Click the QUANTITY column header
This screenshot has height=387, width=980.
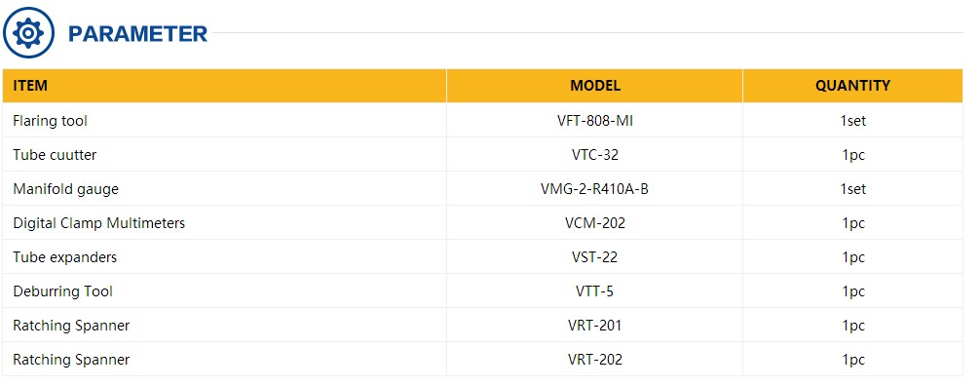[x=853, y=86]
